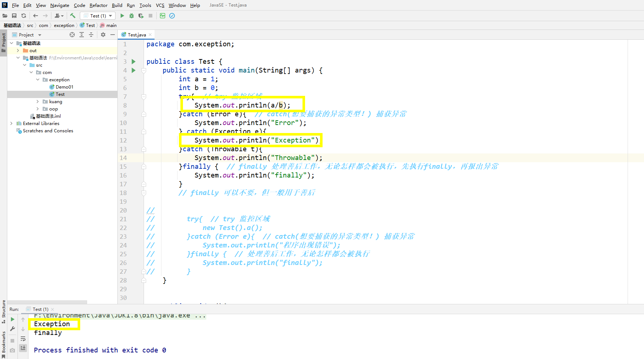Viewport: 644px width, 359px height.
Task: Click Expand All in Project panel
Action: tap(82, 35)
